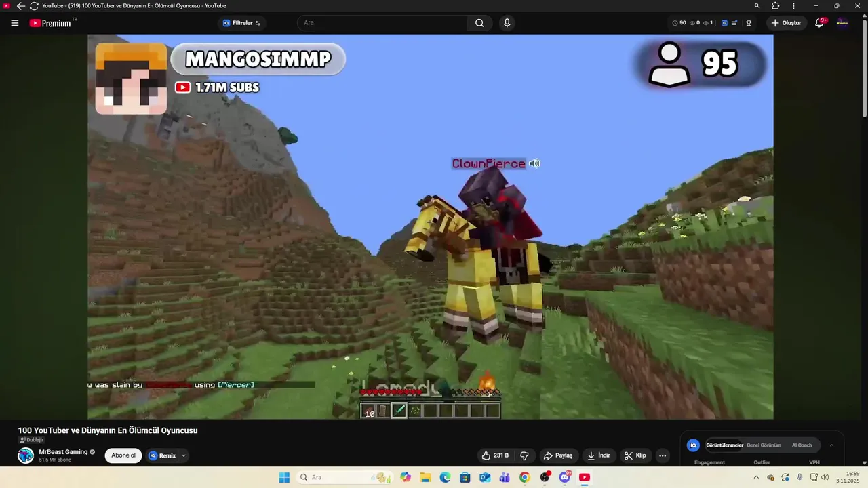The width and height of the screenshot is (868, 488).
Task: Click the clock counter showing 90
Action: coord(679,23)
